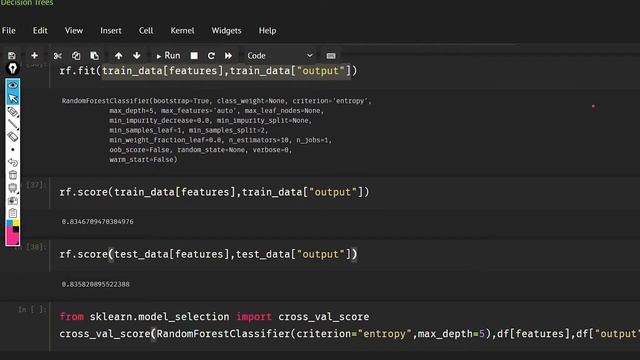The image size is (640, 360).
Task: Copy selected cells icon
Action: point(76,56)
